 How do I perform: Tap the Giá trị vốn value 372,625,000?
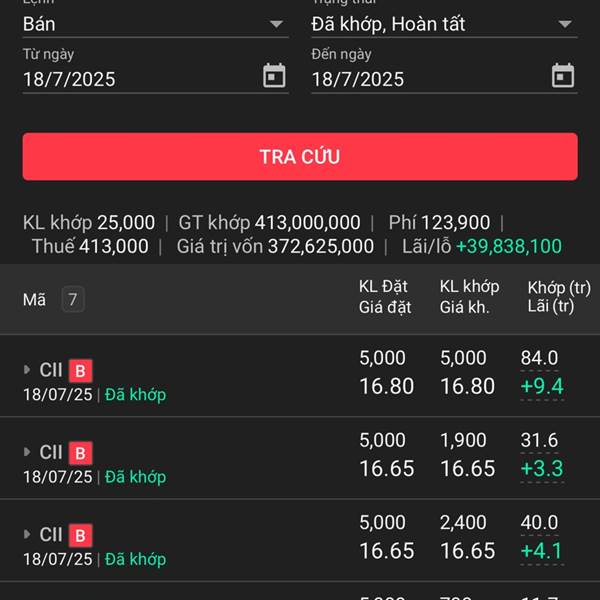(x=321, y=246)
